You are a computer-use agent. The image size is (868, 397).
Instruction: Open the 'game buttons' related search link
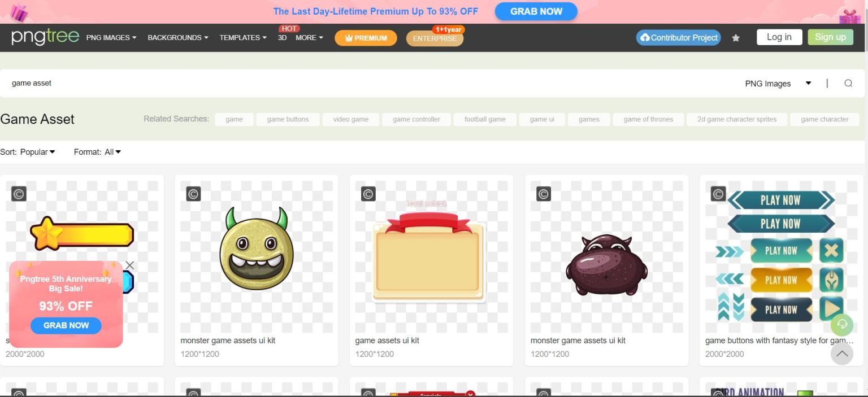(x=288, y=119)
